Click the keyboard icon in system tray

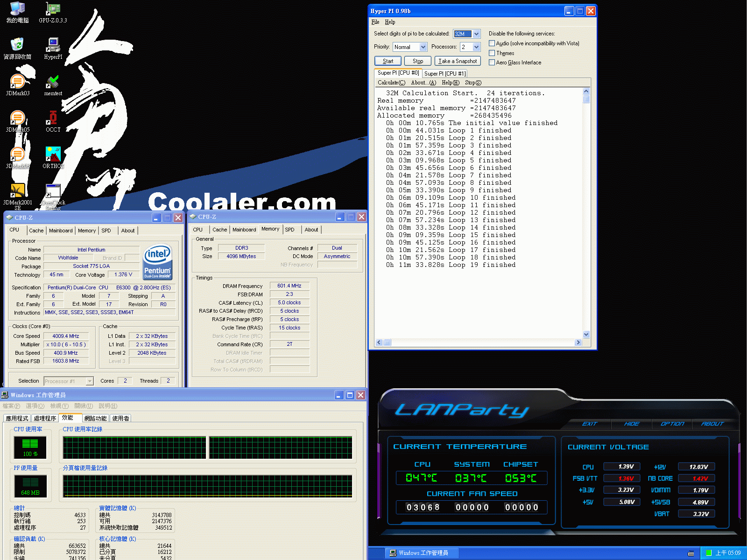691,553
